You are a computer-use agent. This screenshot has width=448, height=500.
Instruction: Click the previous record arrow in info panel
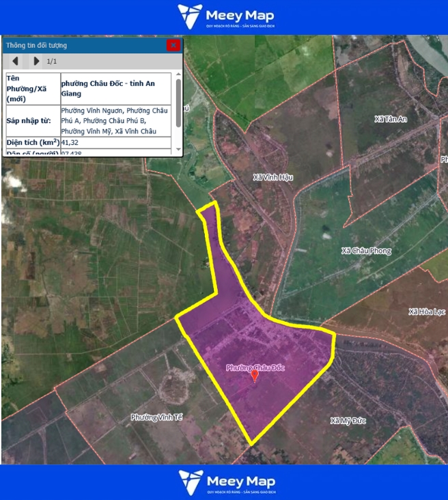pyautogui.click(x=15, y=61)
